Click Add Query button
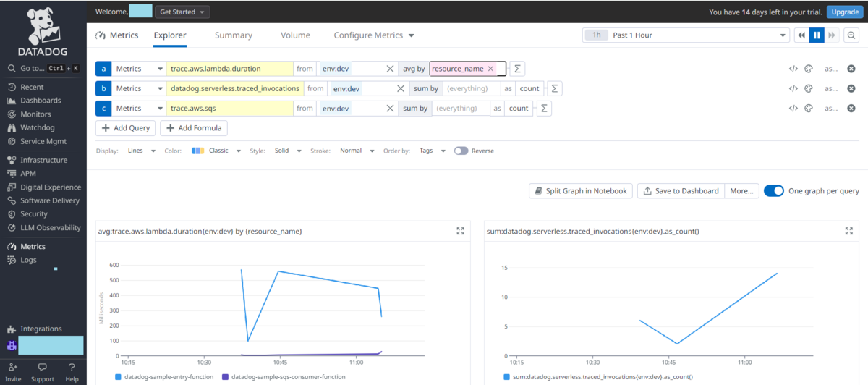 (x=126, y=127)
